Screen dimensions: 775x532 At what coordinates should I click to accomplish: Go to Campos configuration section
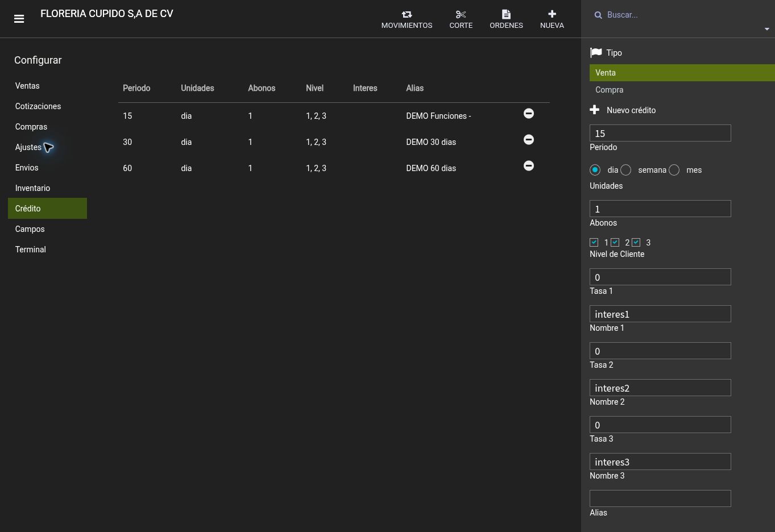[x=47, y=229]
